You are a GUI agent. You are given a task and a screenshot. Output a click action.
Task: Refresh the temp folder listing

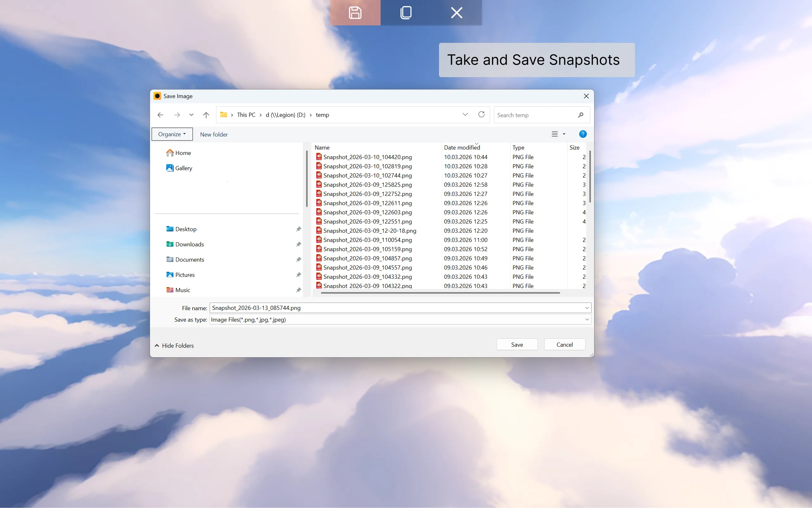(481, 115)
